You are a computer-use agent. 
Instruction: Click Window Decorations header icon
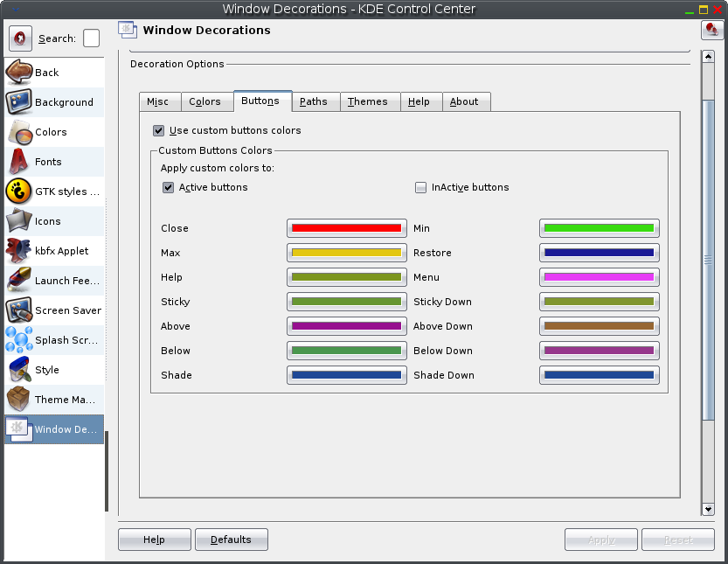pos(128,30)
